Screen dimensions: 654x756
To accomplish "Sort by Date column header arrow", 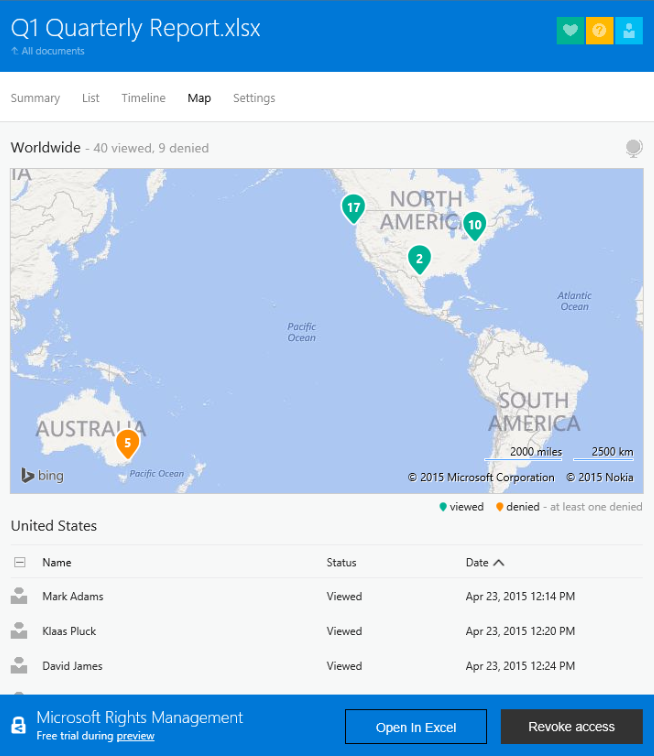I will pos(499,562).
